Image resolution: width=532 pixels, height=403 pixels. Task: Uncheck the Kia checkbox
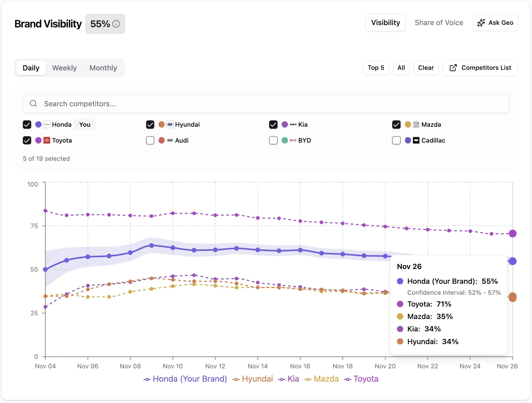click(x=273, y=124)
